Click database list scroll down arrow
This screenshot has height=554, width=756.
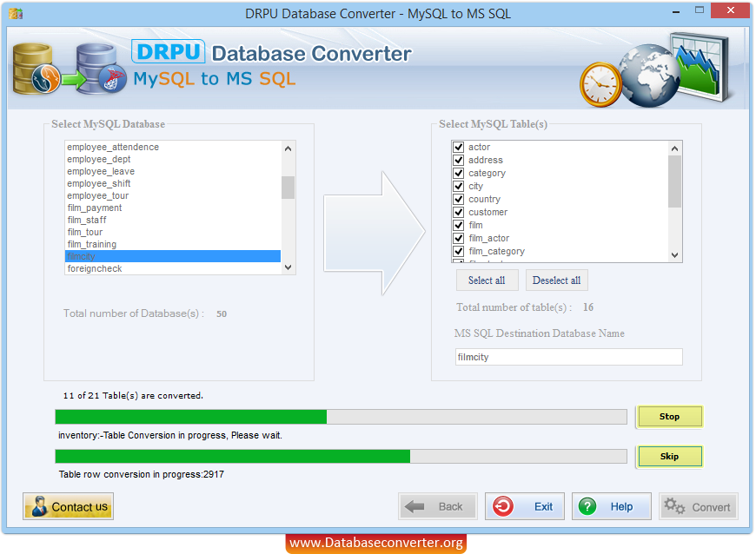(x=288, y=267)
